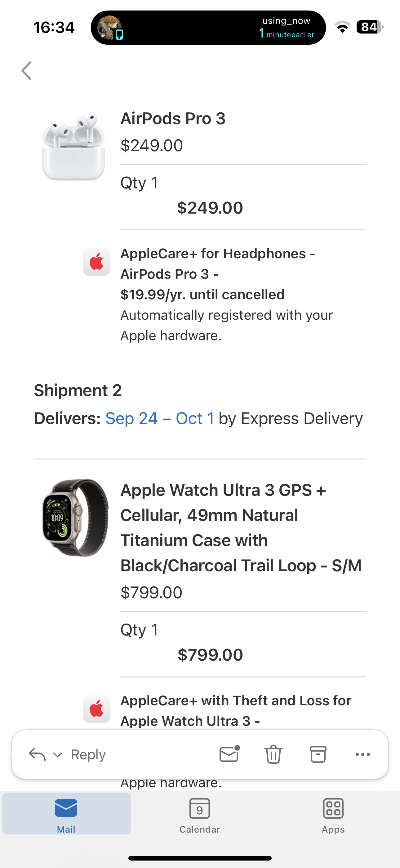Screen dimensions: 400x868
Task: Tap the AppleCare+ Theft and Loss logo
Action: [x=97, y=709]
